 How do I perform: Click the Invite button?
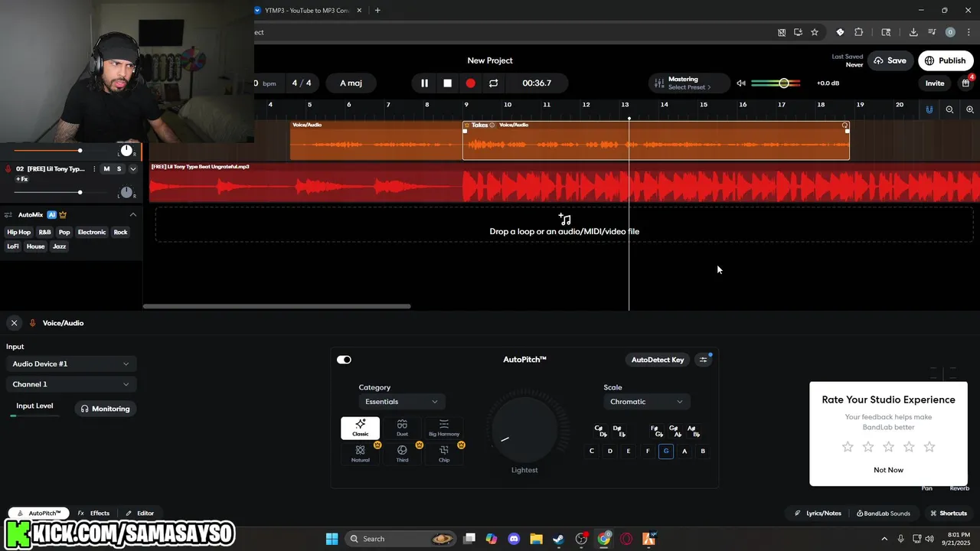coord(935,83)
